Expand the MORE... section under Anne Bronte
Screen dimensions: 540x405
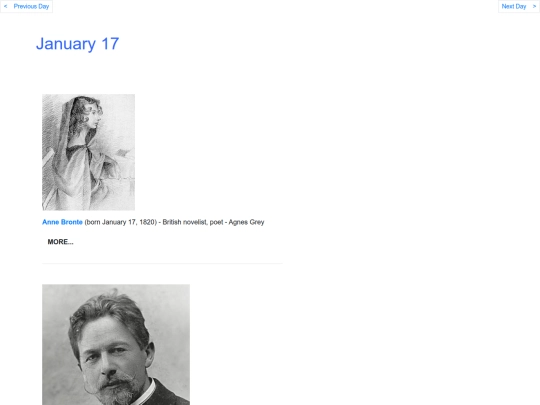[60, 242]
